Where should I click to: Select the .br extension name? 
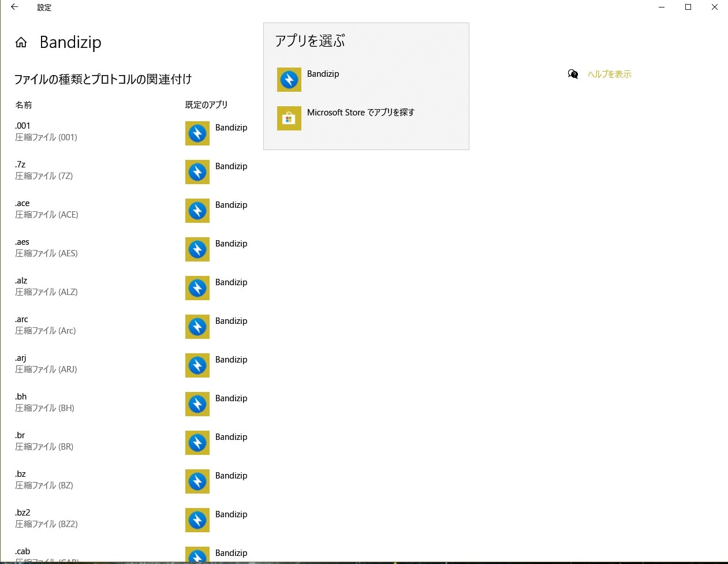20,435
